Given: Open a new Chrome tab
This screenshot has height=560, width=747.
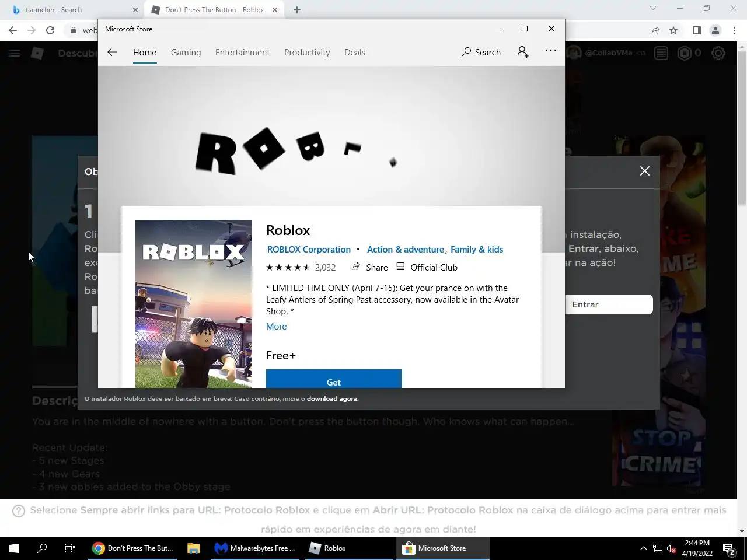Looking at the screenshot, I should 297,10.
